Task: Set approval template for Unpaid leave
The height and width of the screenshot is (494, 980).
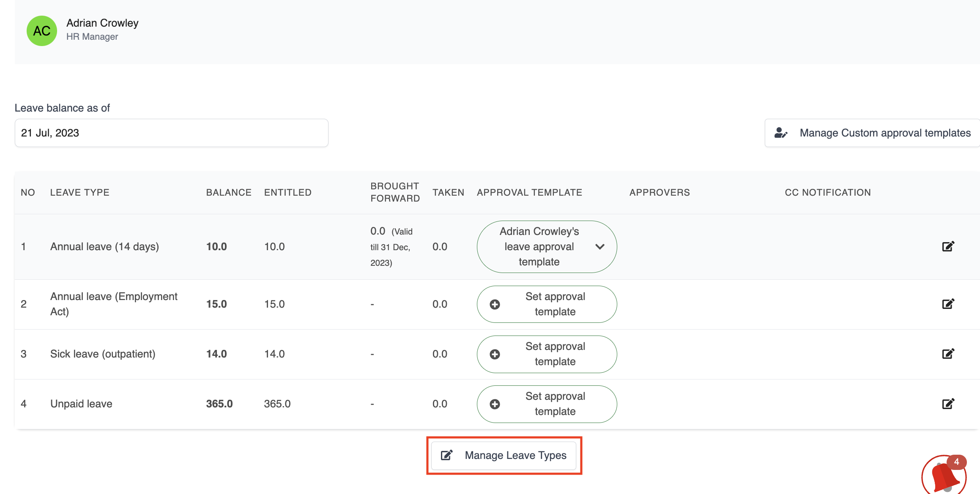Action: point(555,404)
